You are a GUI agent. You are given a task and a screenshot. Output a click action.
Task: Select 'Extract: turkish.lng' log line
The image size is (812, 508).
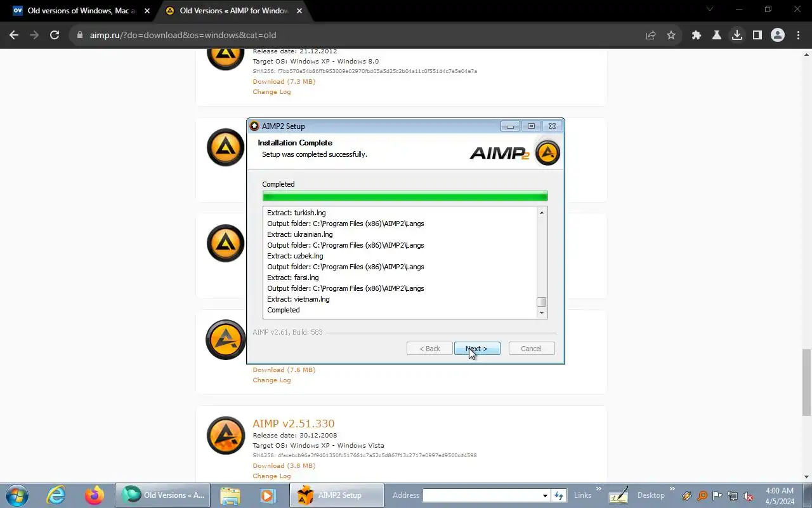296,213
